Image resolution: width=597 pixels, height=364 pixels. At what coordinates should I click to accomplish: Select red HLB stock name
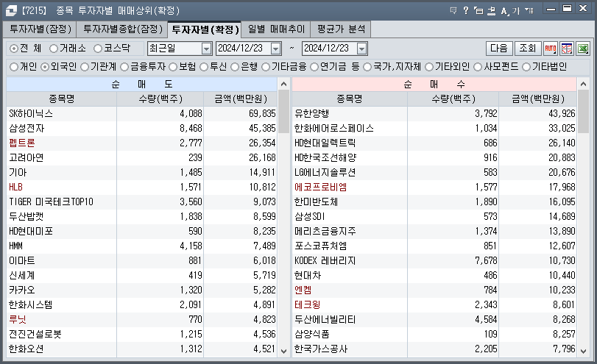point(15,187)
